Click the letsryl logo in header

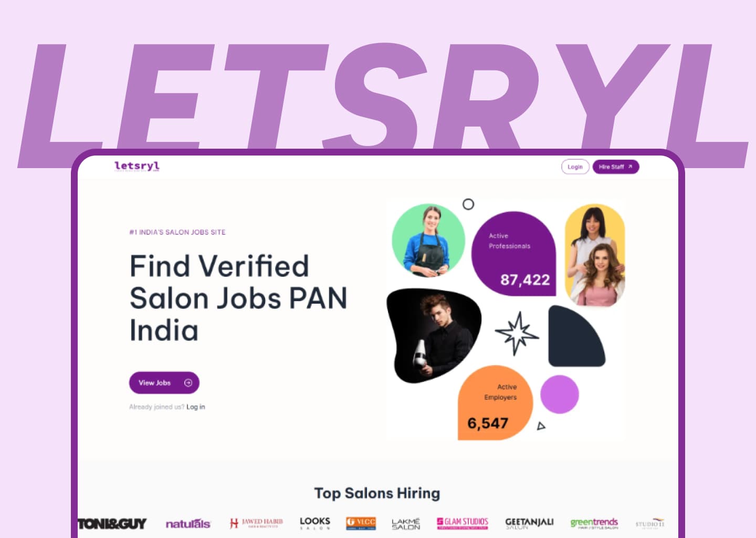coord(137,167)
